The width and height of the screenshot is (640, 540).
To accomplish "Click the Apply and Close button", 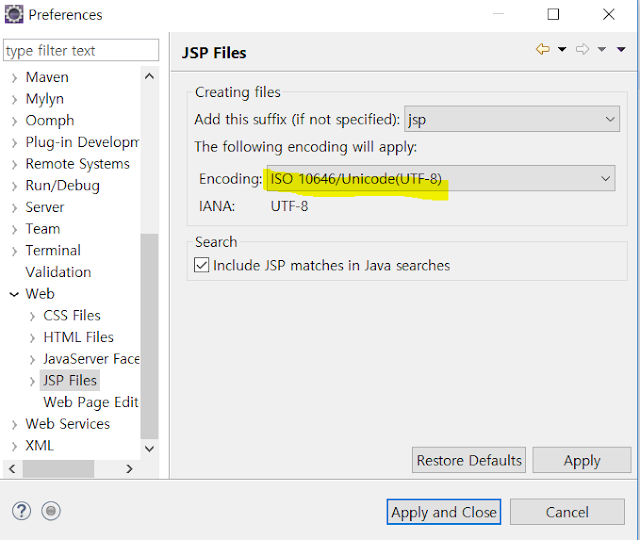I will [444, 512].
